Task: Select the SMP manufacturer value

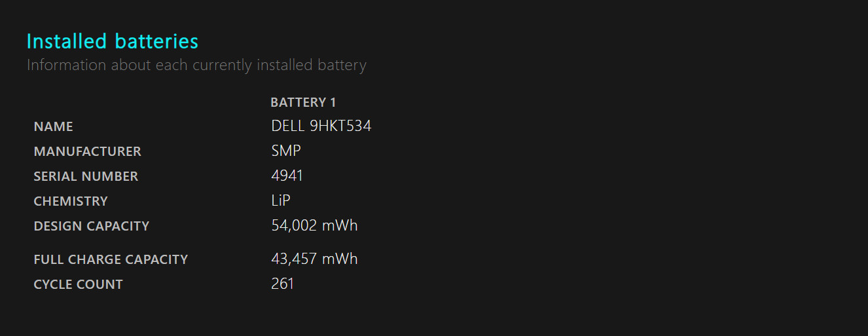Action: pyautogui.click(x=286, y=151)
